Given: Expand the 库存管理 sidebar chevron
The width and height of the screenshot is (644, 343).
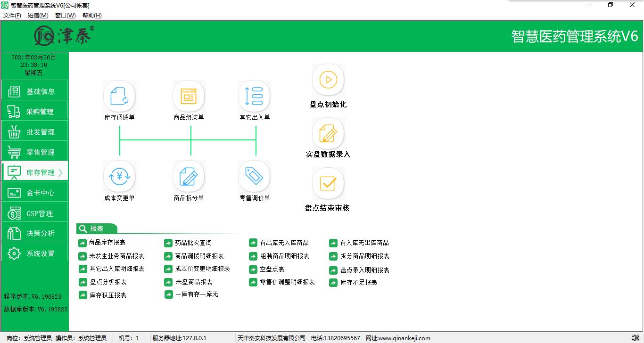Looking at the screenshot, I should tap(61, 173).
